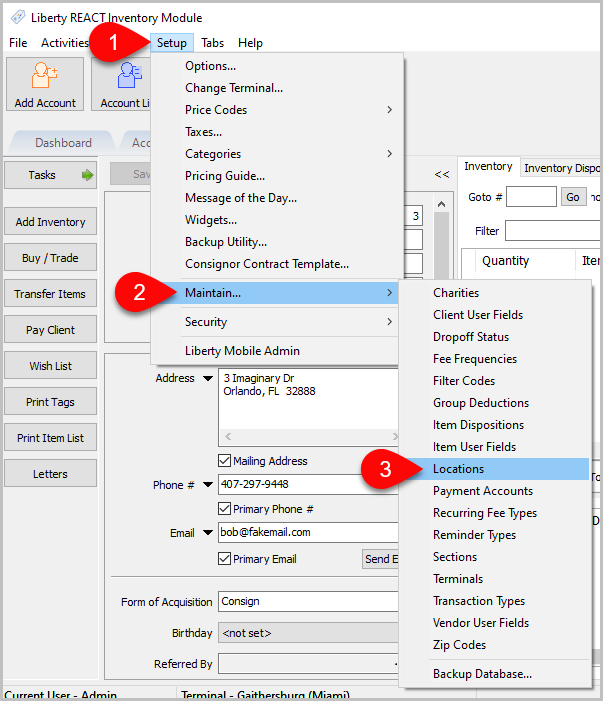Image resolution: width=603 pixels, height=701 pixels.
Task: Click the Wish List button
Action: click(x=51, y=365)
